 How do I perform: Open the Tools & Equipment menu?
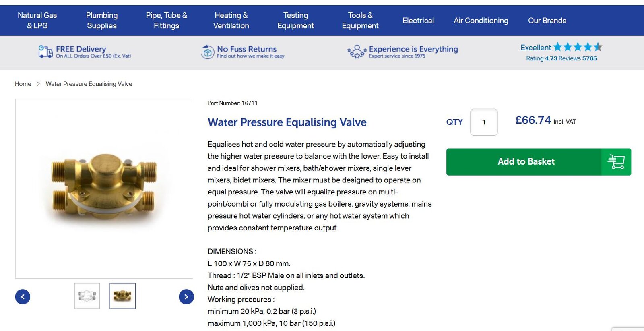coord(360,21)
